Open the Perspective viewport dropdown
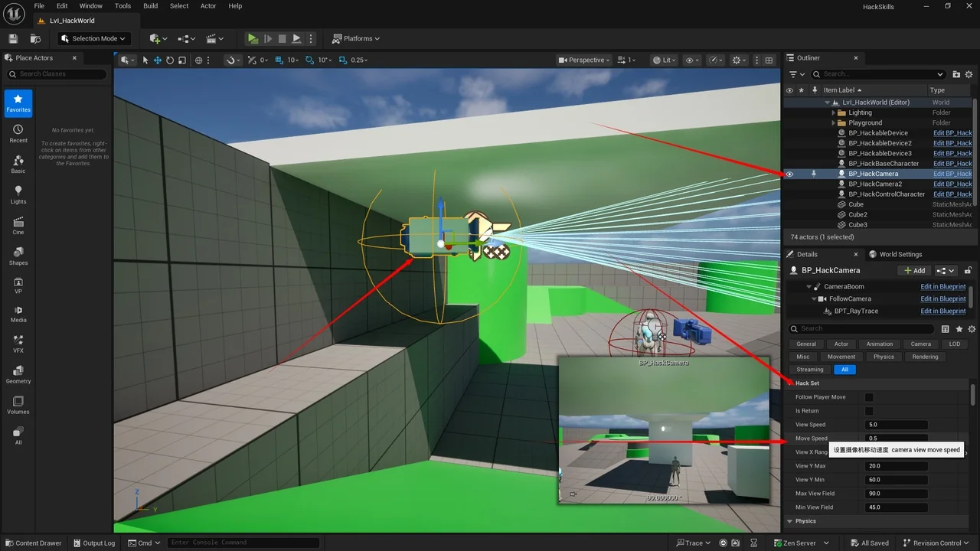 583,60
